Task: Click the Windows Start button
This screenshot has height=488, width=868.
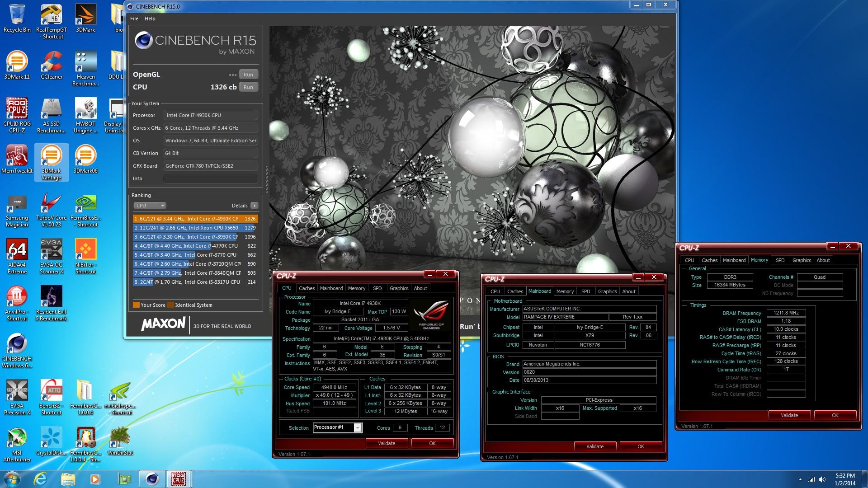Action: [12, 479]
